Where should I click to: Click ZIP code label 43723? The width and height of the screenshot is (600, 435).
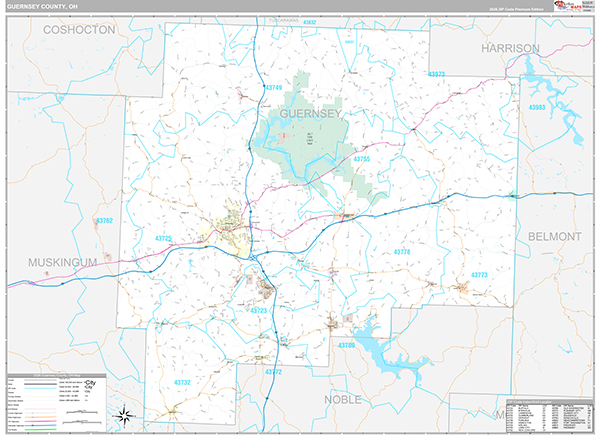(x=259, y=311)
